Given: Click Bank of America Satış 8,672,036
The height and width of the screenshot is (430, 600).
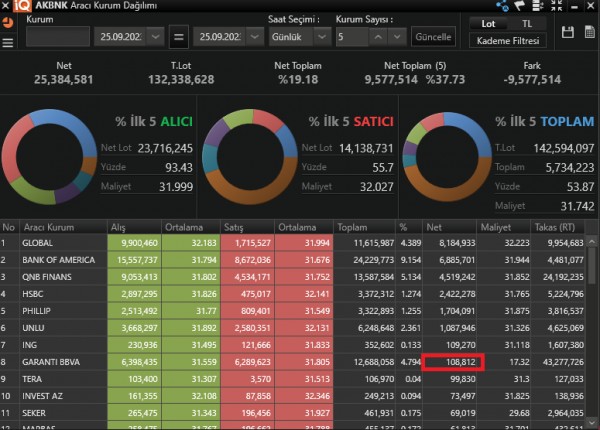Looking at the screenshot, I should pyautogui.click(x=253, y=260).
